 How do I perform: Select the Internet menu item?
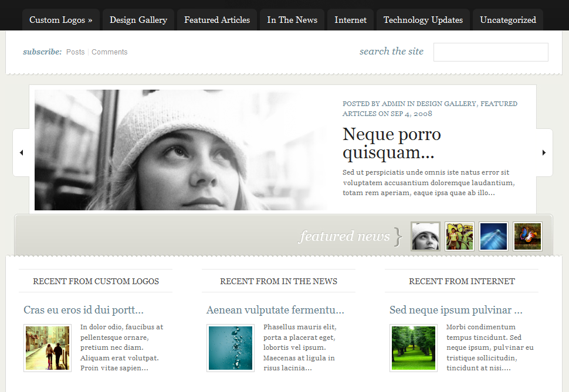click(351, 20)
